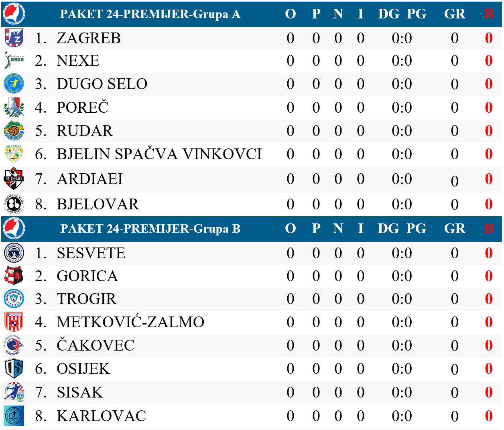504x430 pixels.
Task: Click the Čakovec club logo
Action: [x=14, y=345]
